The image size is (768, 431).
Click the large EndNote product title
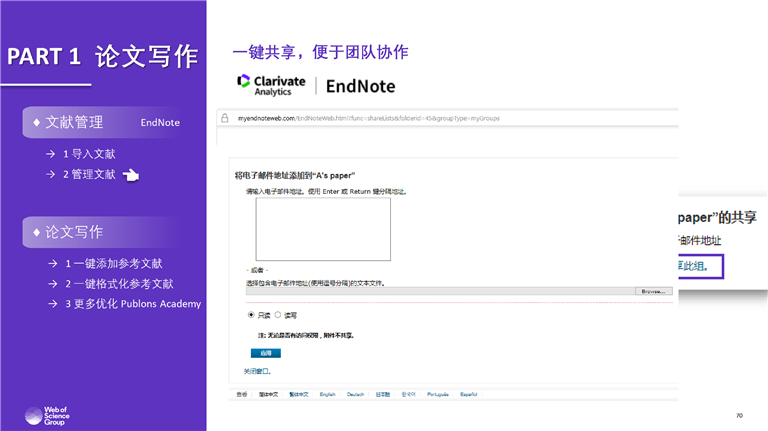360,86
